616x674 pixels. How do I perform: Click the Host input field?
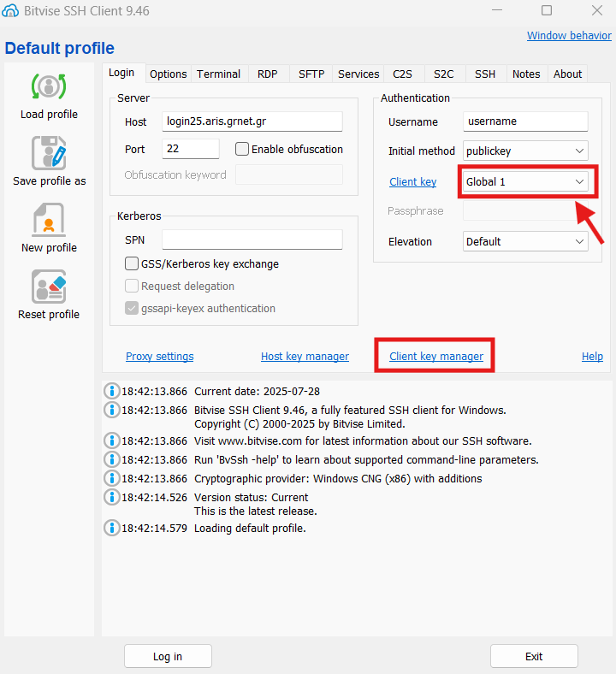tap(252, 121)
